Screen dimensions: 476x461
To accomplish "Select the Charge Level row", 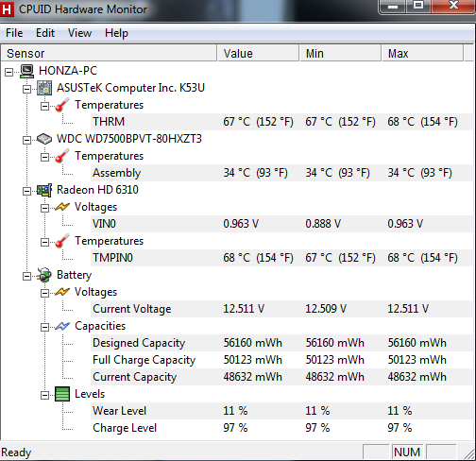I will 282,428.
